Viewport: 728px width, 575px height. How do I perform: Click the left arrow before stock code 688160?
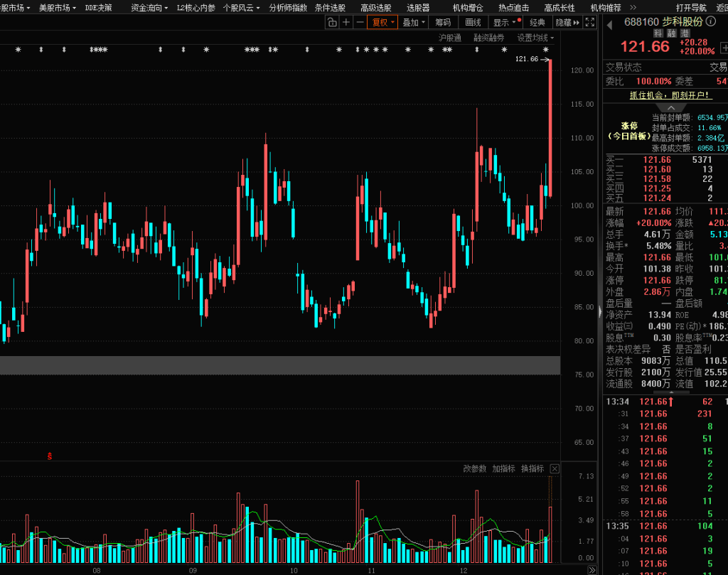tap(609, 25)
